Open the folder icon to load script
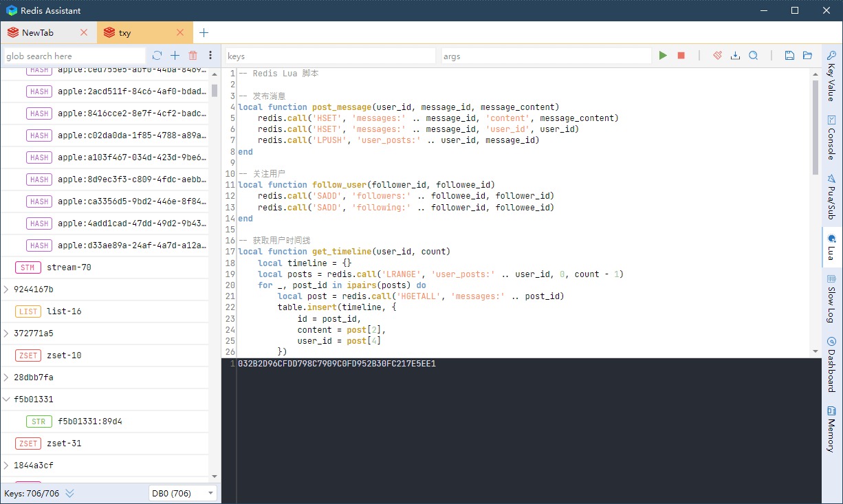The height and width of the screenshot is (504, 843). coord(807,55)
